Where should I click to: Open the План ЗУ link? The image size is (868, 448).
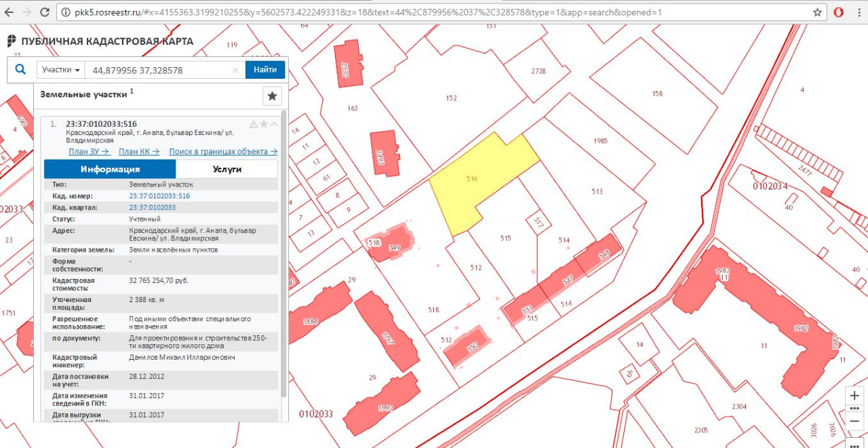(89, 151)
